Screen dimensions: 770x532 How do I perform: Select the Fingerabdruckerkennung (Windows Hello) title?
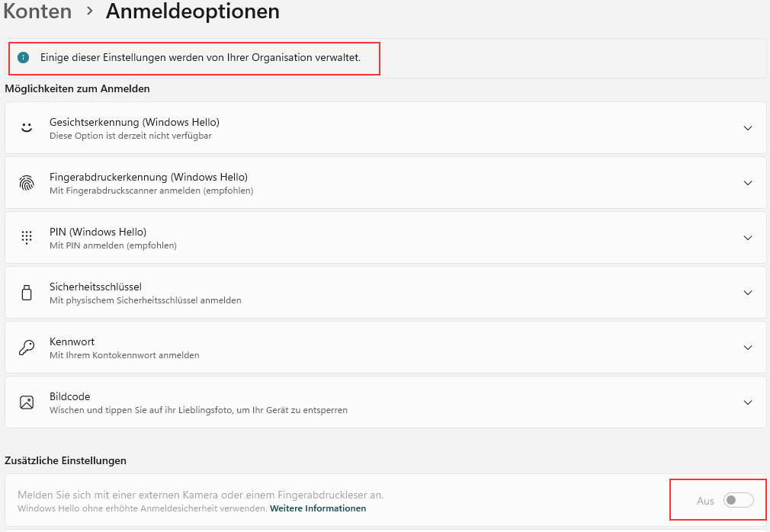pyautogui.click(x=149, y=177)
